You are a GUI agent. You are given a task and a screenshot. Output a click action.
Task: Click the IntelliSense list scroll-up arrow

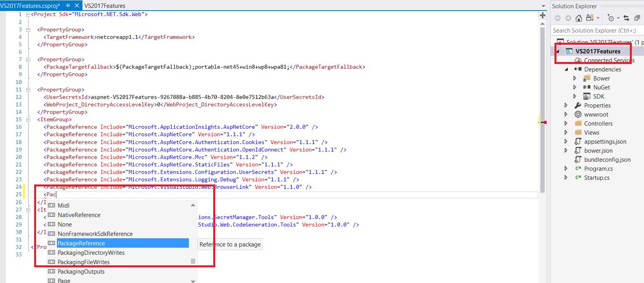click(x=193, y=205)
